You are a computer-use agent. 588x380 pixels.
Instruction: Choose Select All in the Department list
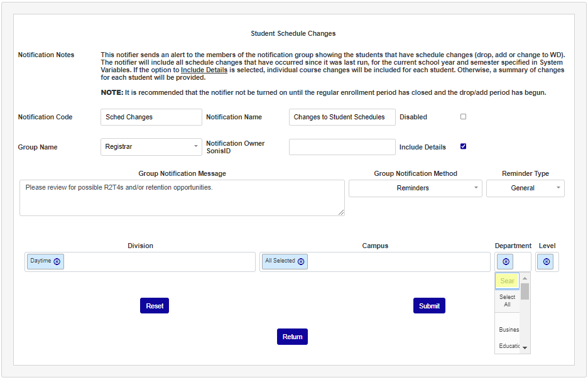507,300
